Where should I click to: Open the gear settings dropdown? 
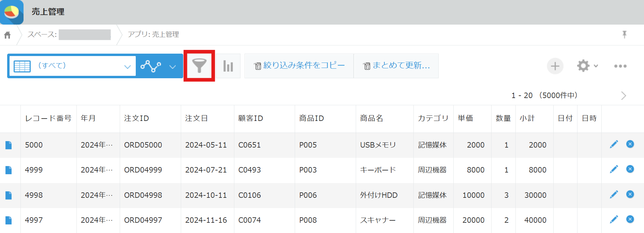[587, 66]
